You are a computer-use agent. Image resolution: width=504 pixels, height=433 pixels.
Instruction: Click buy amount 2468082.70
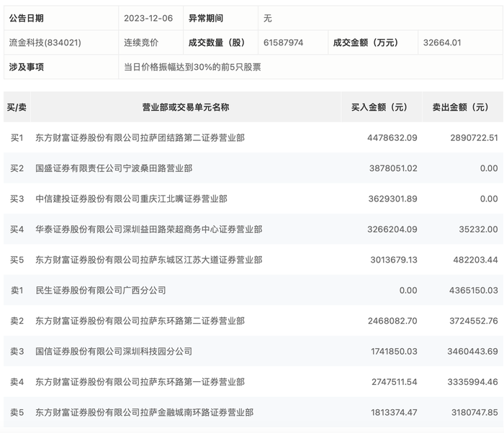pyautogui.click(x=392, y=321)
